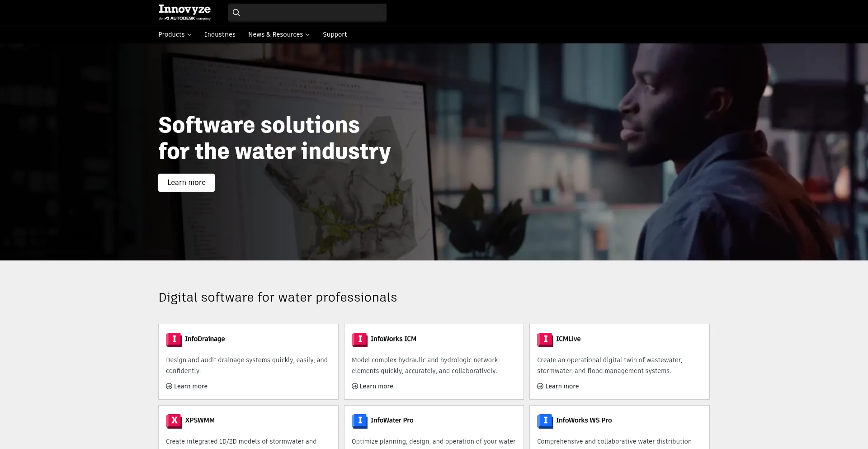Click the XPSWMM product icon
The image size is (868, 449).
[x=174, y=421]
